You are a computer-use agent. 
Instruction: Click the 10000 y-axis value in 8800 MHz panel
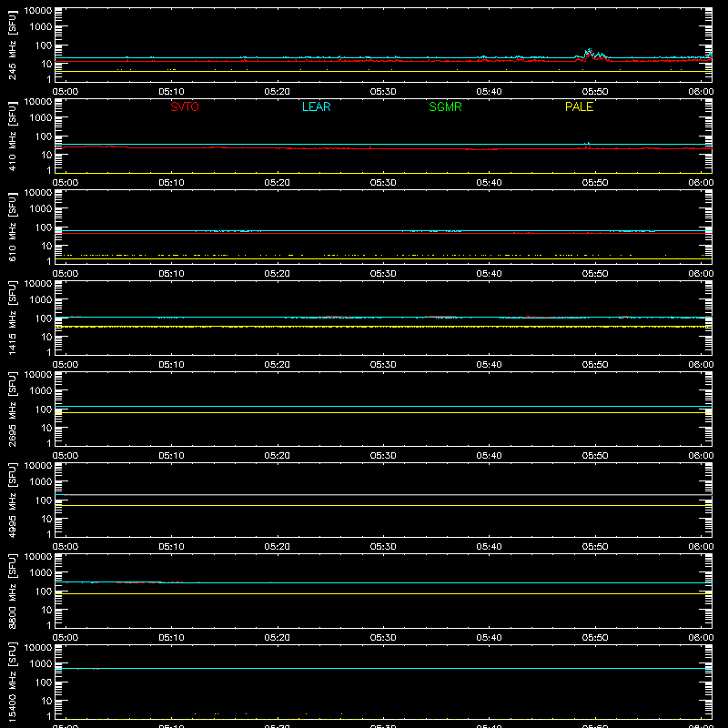click(x=38, y=557)
